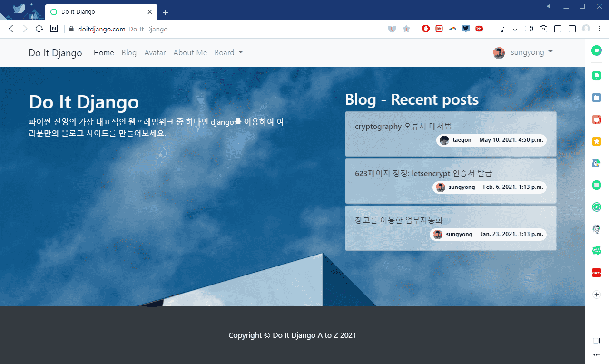Open the yellow star bookmarks sidebar panel
This screenshot has width=609, height=364.
point(597,141)
